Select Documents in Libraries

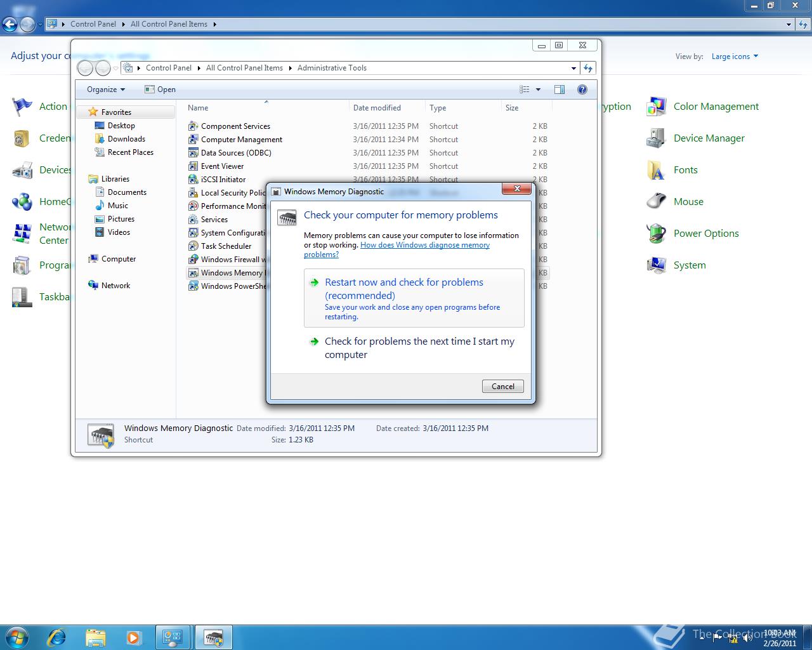point(127,192)
